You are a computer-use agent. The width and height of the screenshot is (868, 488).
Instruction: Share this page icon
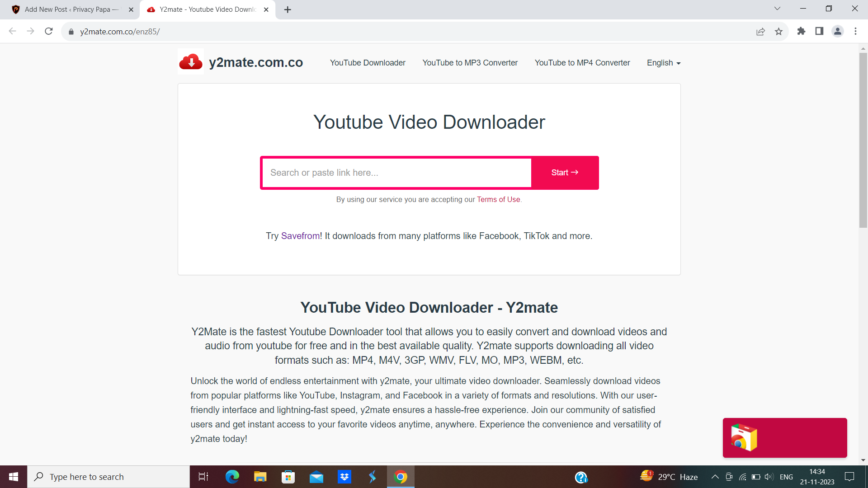tap(760, 31)
